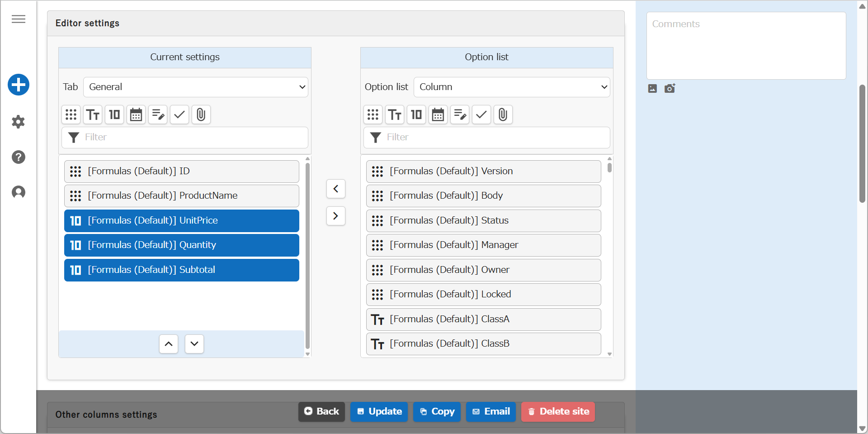Click the Delete site button
Viewport: 868px width, 434px height.
pyautogui.click(x=558, y=411)
